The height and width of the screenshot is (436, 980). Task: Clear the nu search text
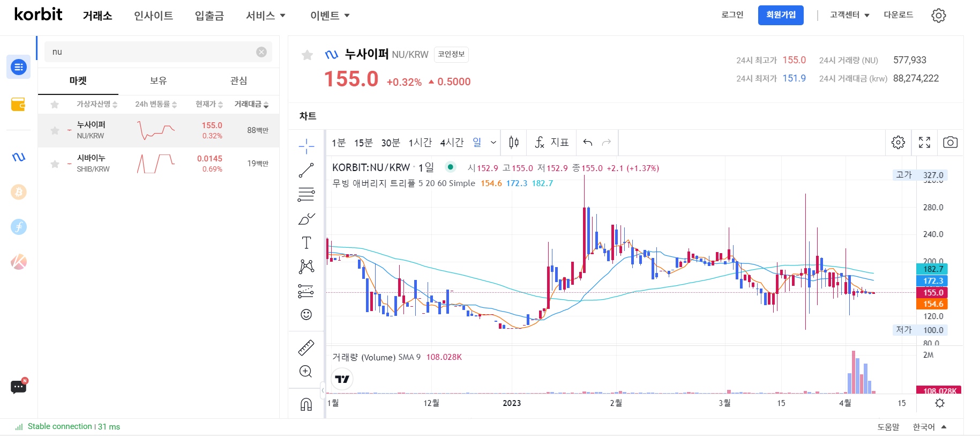(261, 52)
